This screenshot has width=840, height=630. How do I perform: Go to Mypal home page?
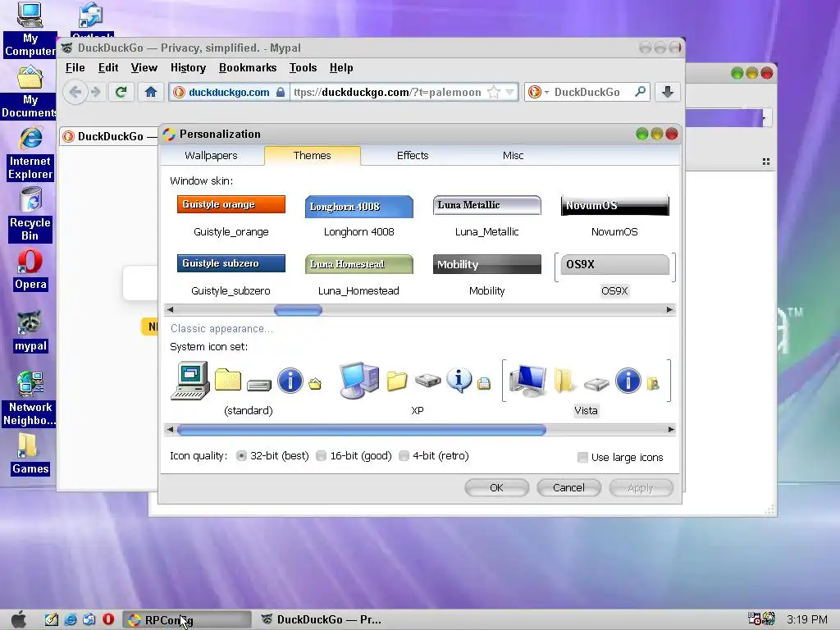tap(151, 92)
